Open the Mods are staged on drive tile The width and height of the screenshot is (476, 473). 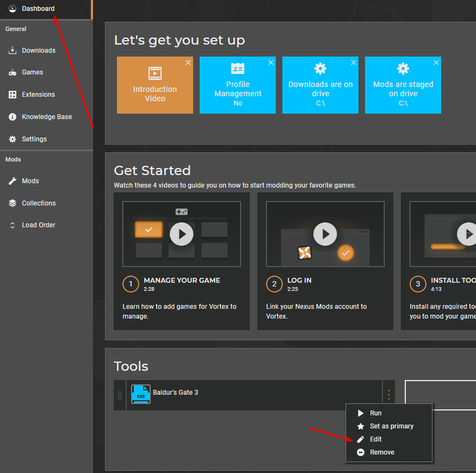[x=403, y=85]
